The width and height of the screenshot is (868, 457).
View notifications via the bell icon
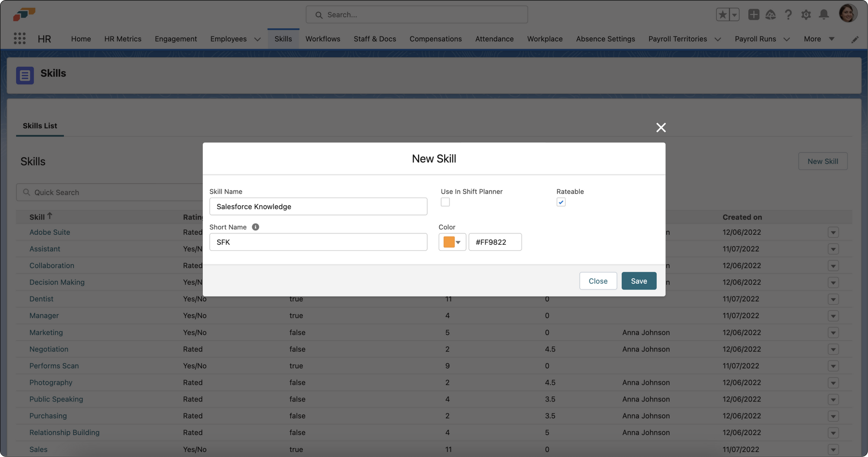point(824,14)
